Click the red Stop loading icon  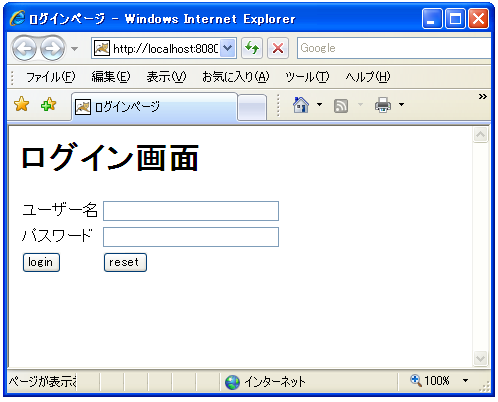coord(278,48)
